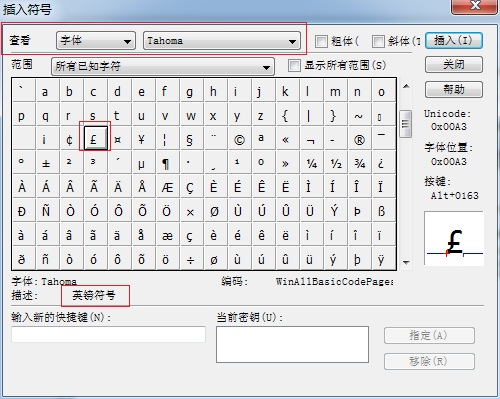Focus the 输入新的快捷键(N) input field
Image resolution: width=500 pixels, height=399 pixels.
(x=108, y=334)
